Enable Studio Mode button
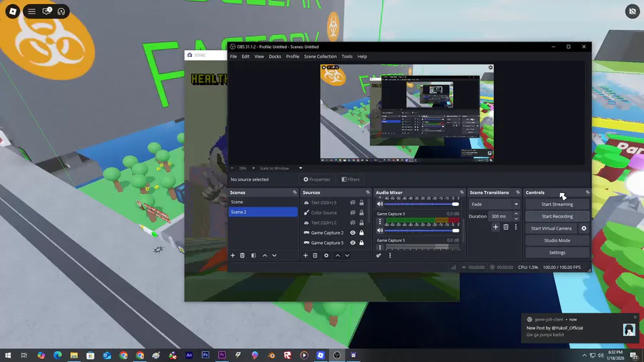Image resolution: width=644 pixels, height=362 pixels. 557,240
